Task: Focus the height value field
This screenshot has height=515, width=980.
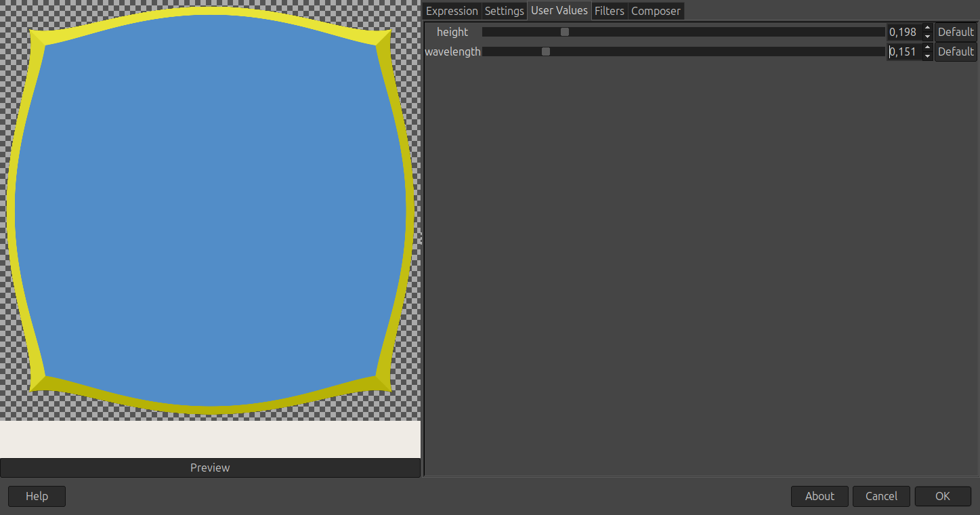Action: point(904,32)
